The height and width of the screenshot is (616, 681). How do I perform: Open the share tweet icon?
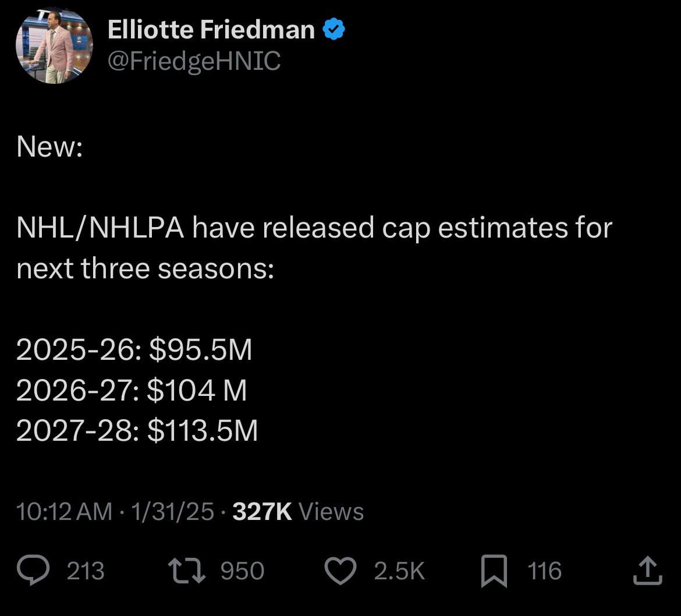point(647,571)
